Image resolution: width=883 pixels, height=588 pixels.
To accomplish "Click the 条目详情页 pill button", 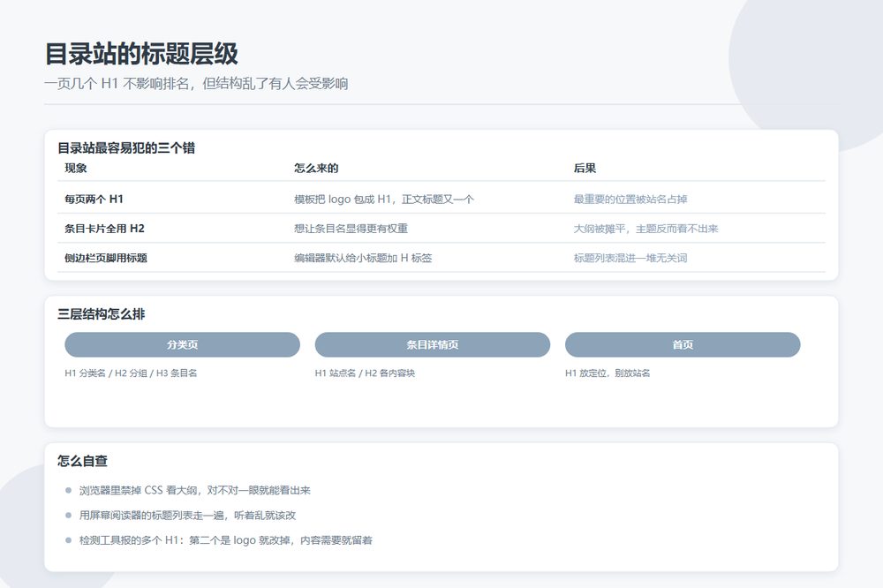I will (432, 344).
